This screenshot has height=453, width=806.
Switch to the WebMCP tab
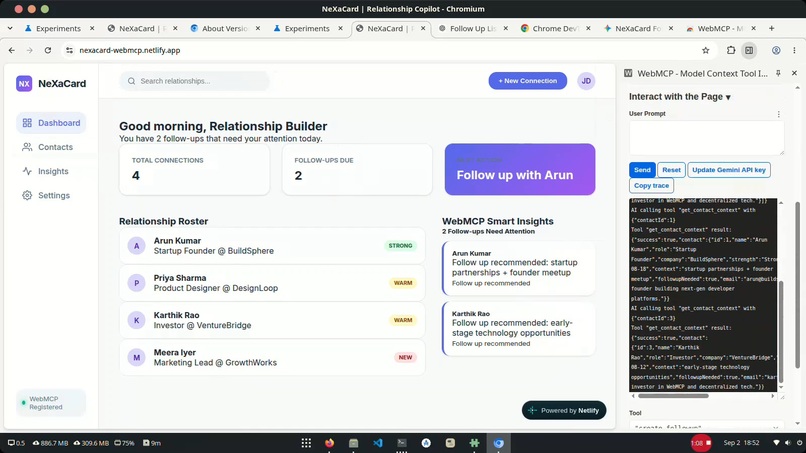click(x=720, y=28)
